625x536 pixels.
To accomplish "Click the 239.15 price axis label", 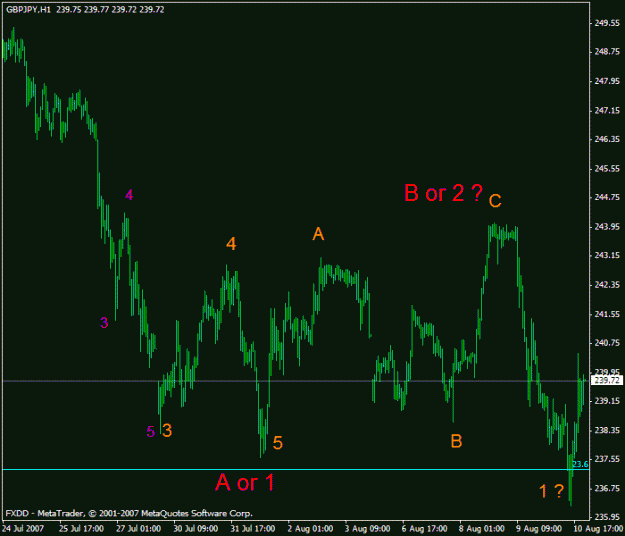I will click(x=607, y=401).
